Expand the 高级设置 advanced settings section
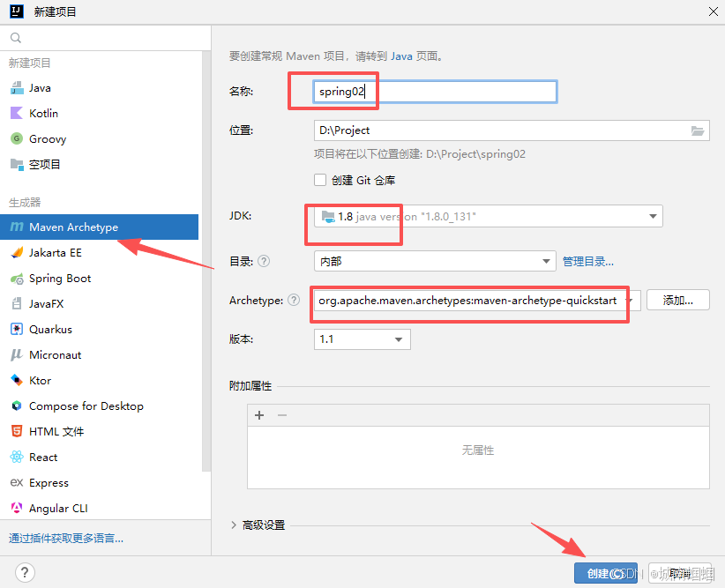 point(234,525)
